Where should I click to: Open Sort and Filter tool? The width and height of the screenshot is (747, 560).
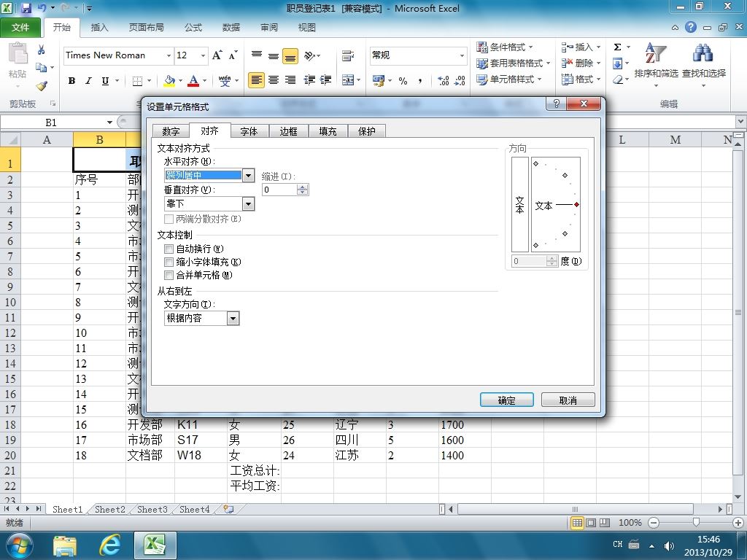coord(656,63)
